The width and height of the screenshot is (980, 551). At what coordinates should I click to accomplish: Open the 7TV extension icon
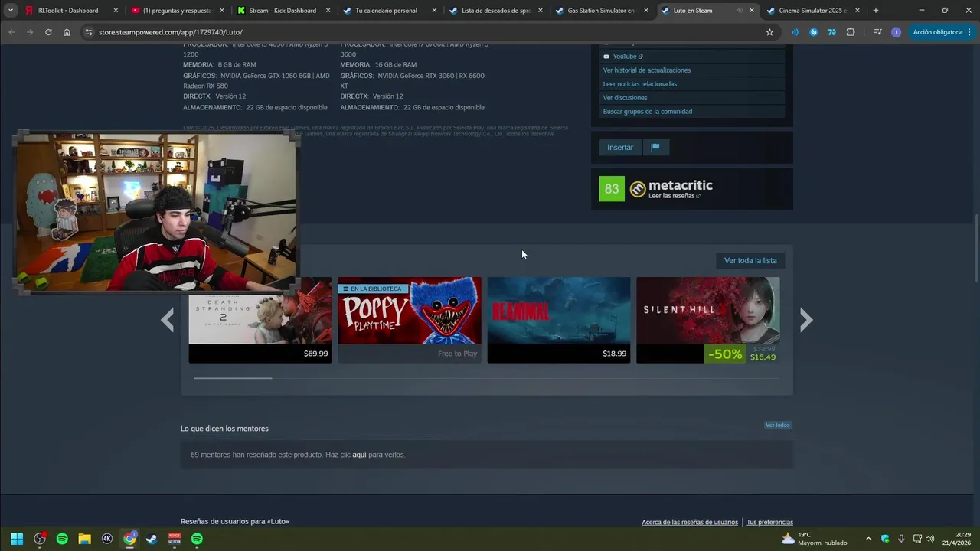(831, 32)
